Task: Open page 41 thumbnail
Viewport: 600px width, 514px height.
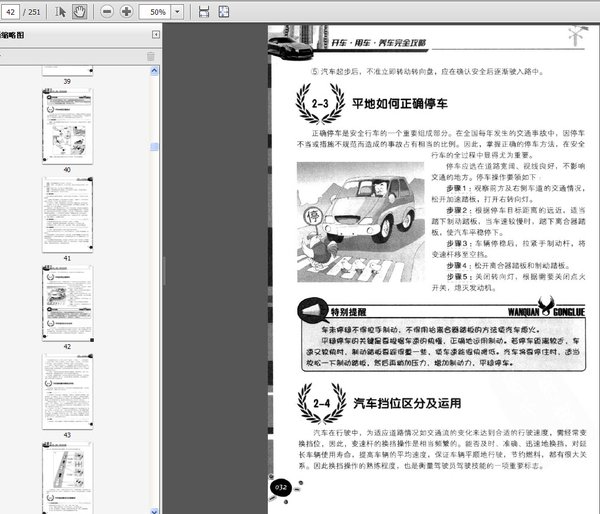Action: point(67,215)
